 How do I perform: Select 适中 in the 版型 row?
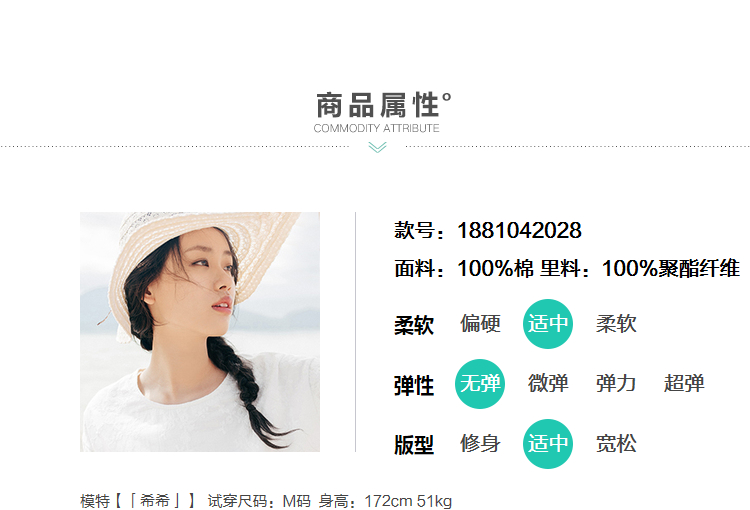coord(548,443)
